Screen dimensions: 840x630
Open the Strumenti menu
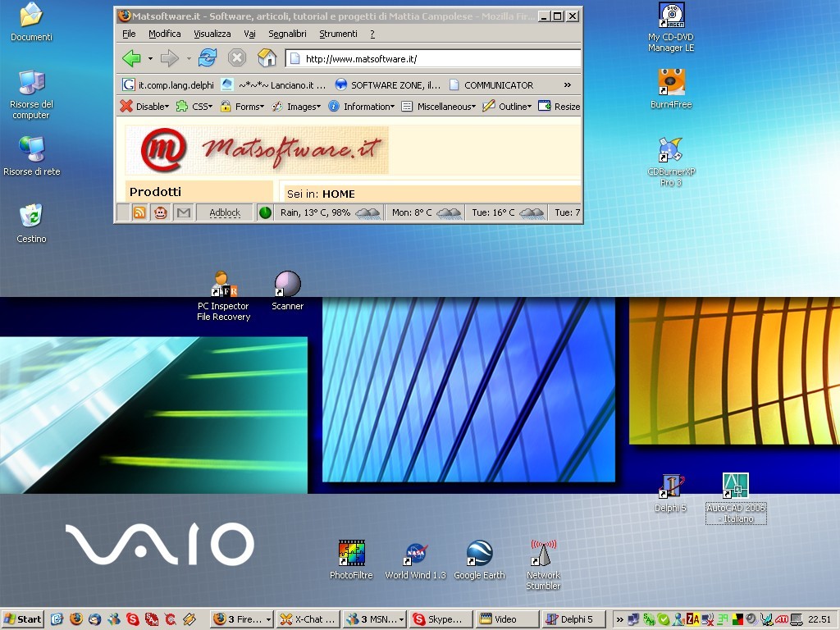tap(338, 33)
